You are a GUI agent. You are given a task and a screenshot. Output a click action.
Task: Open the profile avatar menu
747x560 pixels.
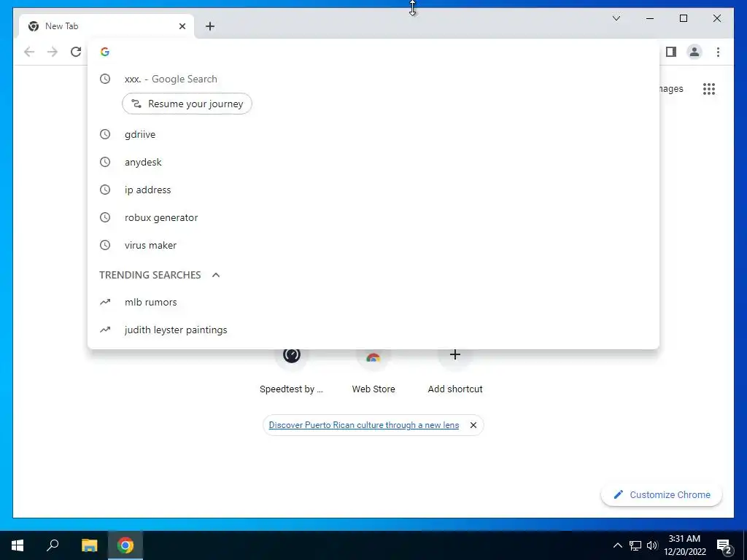(x=694, y=52)
